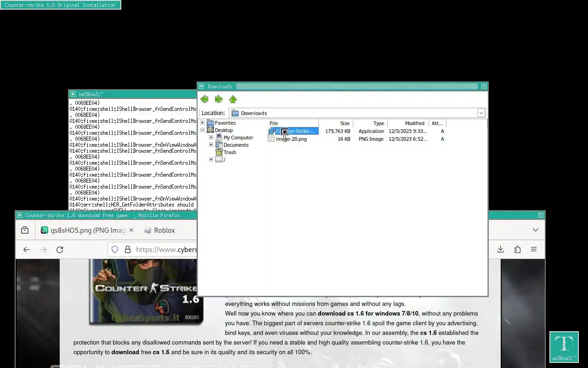Click the 16 KB size cell

click(x=344, y=139)
